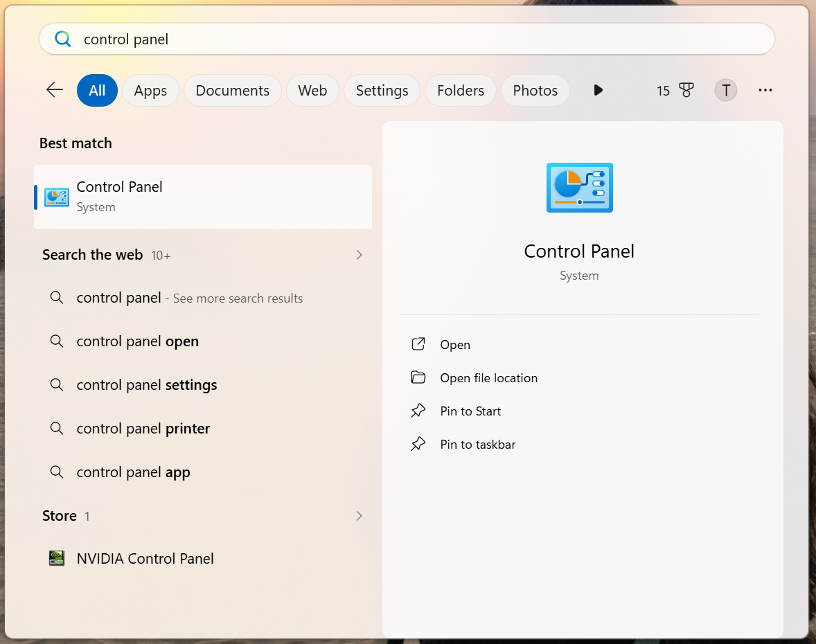
Task: Select the All filter tab
Action: [x=97, y=91]
